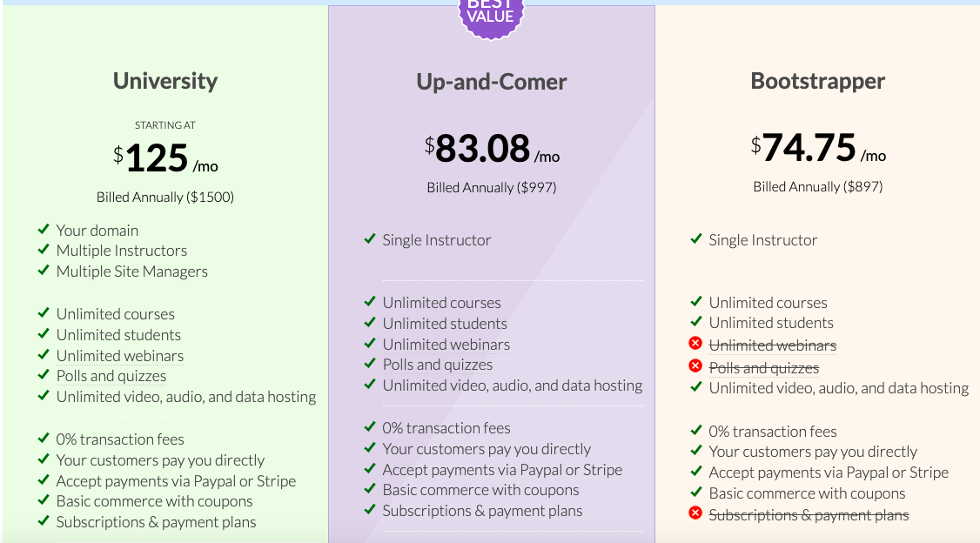Open University plan's Polls and quizzes link
The height and width of the screenshot is (543, 980).
[111, 376]
